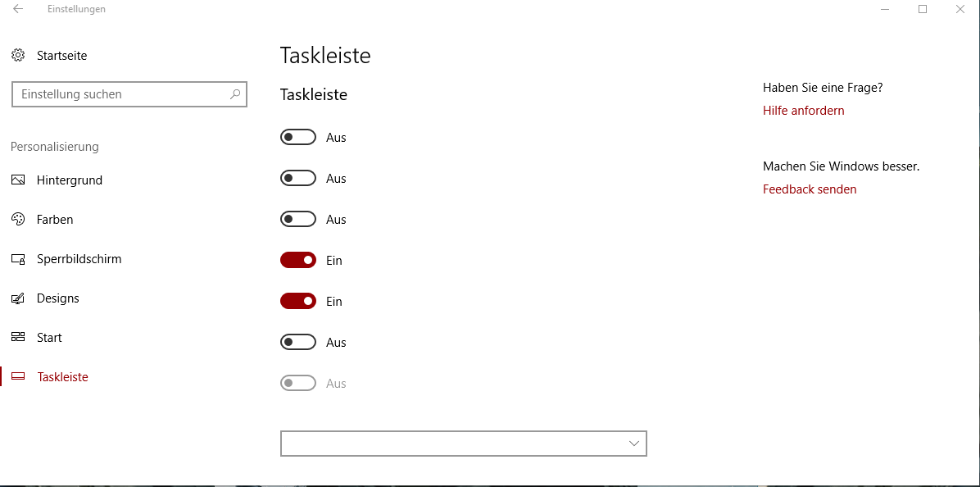This screenshot has height=487, width=980.
Task: Click the Designs brush icon
Action: pyautogui.click(x=18, y=298)
